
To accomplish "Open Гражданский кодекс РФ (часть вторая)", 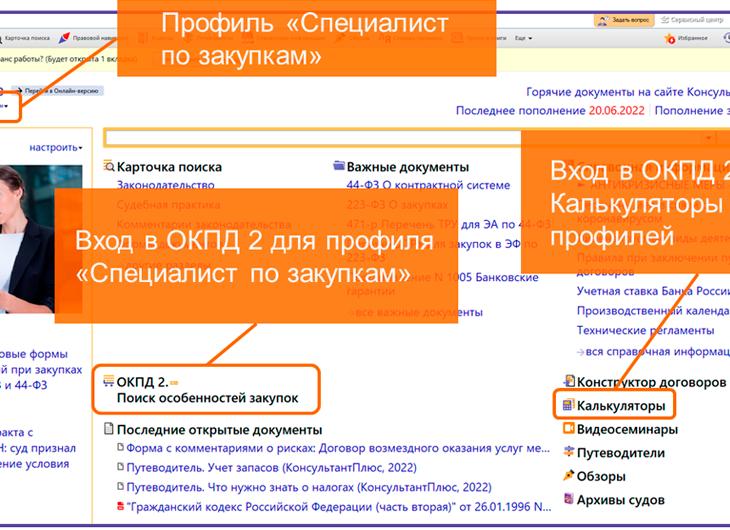I will (339, 507).
